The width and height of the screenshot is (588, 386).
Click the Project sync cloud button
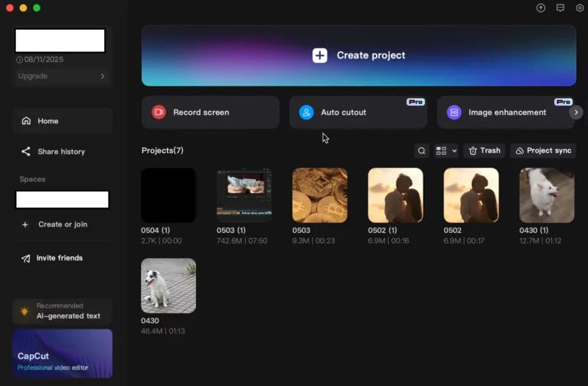click(543, 151)
